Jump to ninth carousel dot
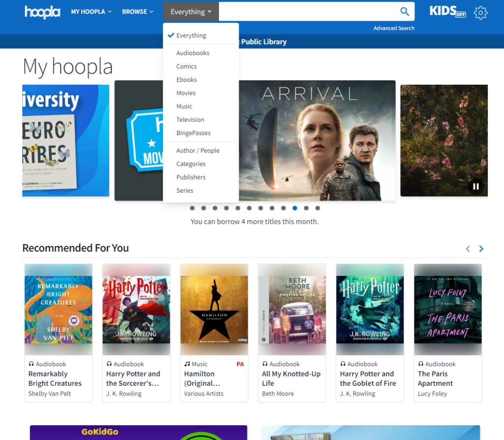Screen dimensions: 504x440 [283, 208]
